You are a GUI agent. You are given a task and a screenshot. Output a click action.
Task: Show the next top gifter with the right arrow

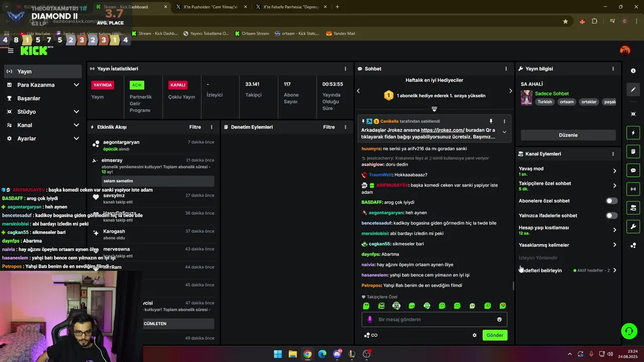(510, 91)
